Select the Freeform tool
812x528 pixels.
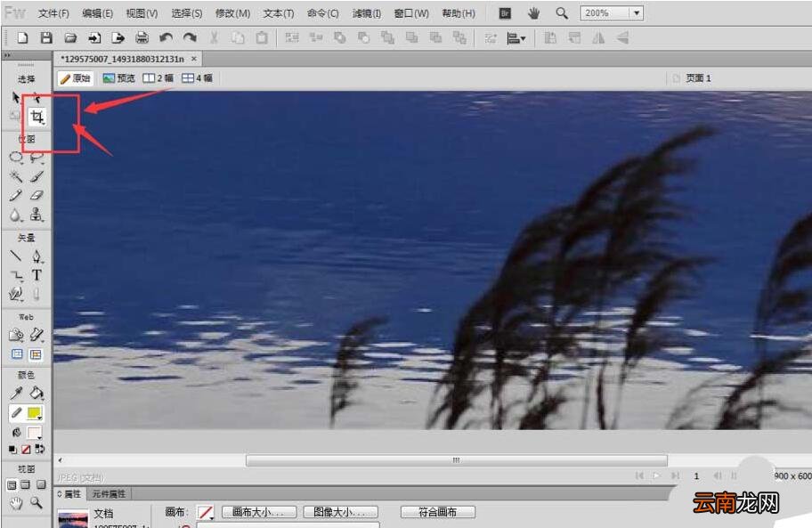[x=16, y=294]
